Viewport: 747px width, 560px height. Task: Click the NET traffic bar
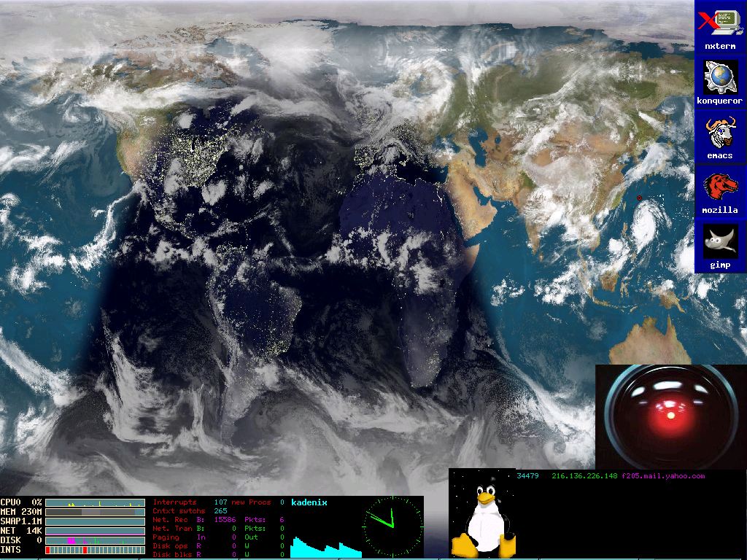[x=95, y=532]
